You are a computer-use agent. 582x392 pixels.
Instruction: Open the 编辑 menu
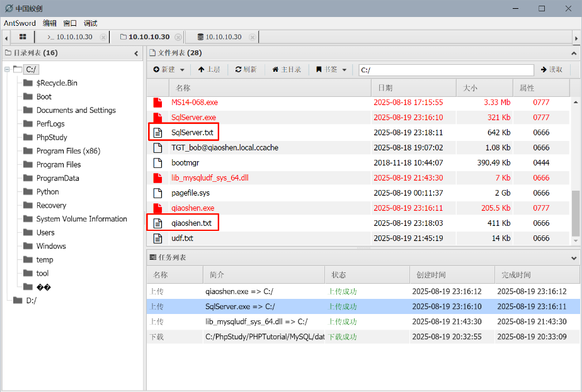pyautogui.click(x=50, y=23)
